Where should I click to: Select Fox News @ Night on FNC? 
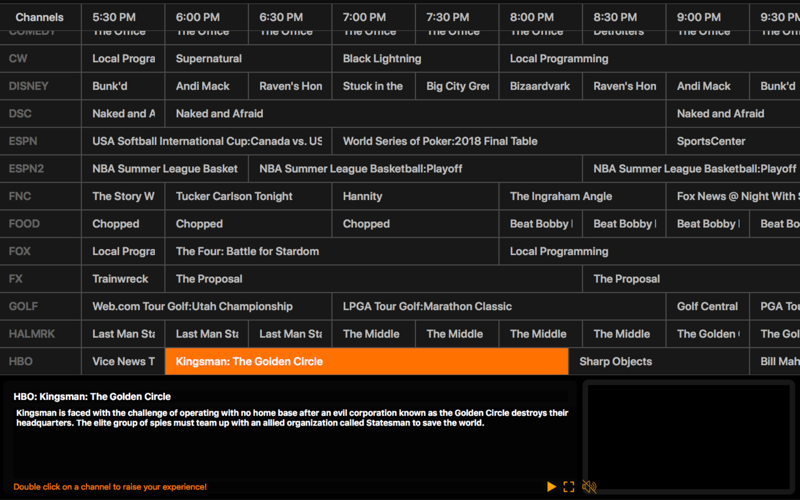[x=733, y=196]
